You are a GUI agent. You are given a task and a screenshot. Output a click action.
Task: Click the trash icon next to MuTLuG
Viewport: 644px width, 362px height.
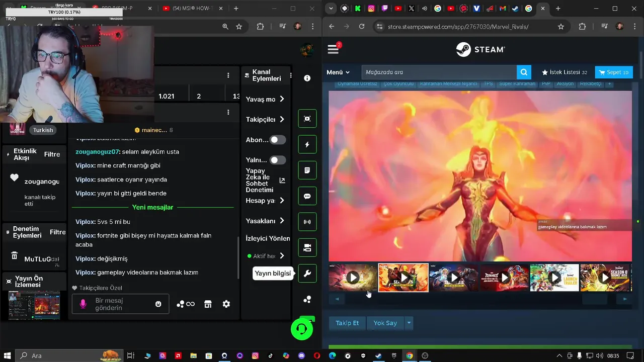[x=14, y=256]
